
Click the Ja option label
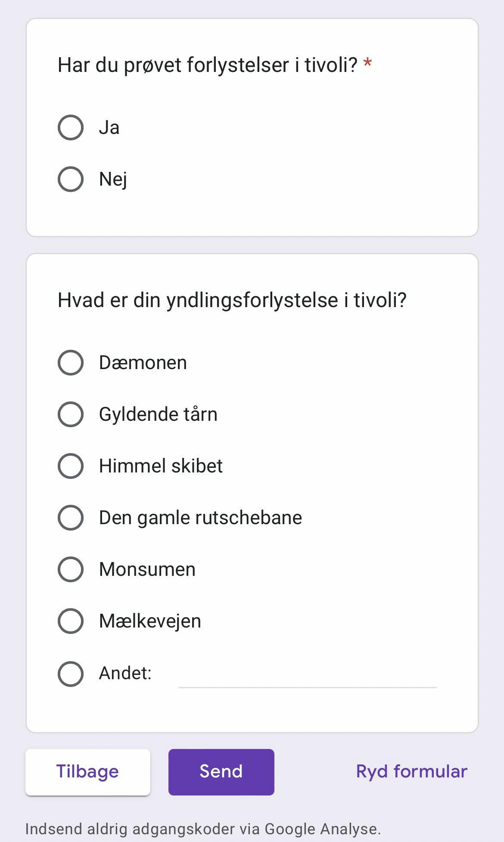click(109, 127)
